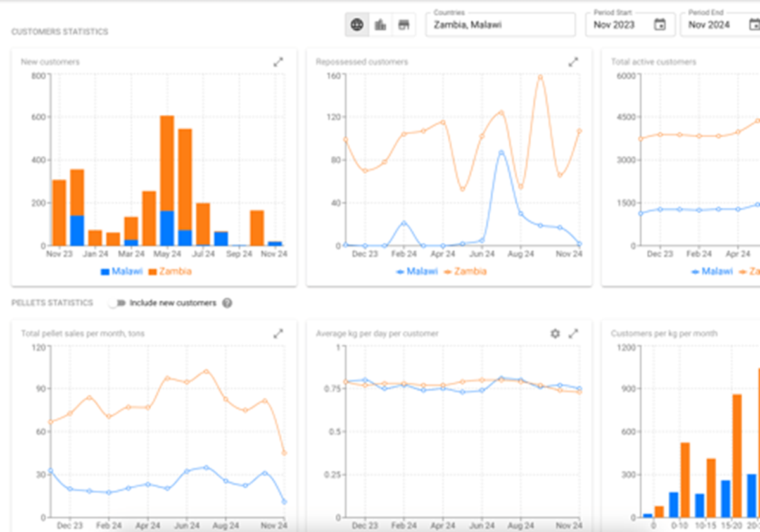Switch to the city buildings view icon
This screenshot has height=532, width=760.
381,25
